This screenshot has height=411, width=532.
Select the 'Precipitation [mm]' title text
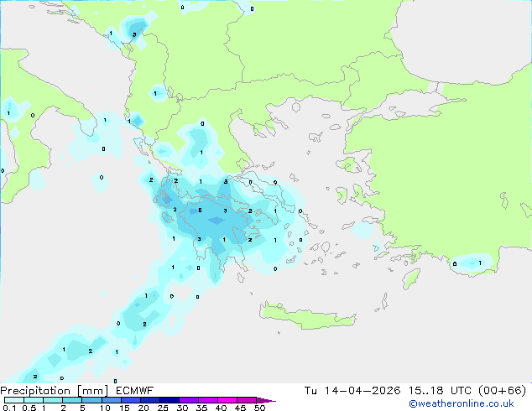click(55, 391)
